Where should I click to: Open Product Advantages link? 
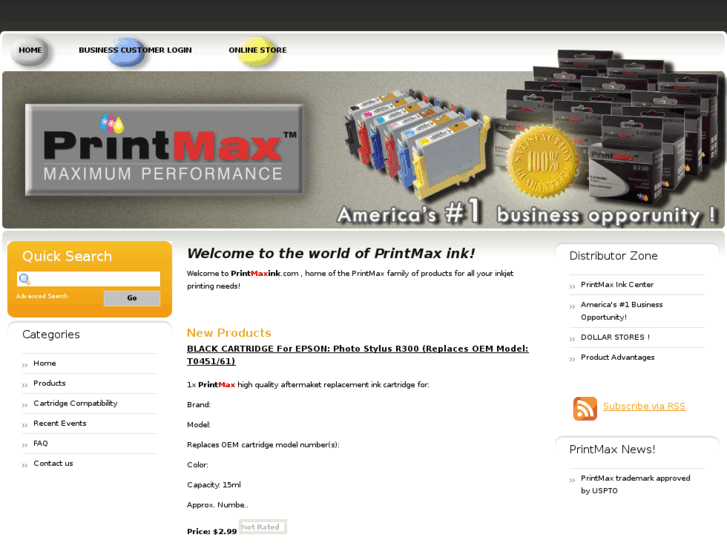(618, 357)
